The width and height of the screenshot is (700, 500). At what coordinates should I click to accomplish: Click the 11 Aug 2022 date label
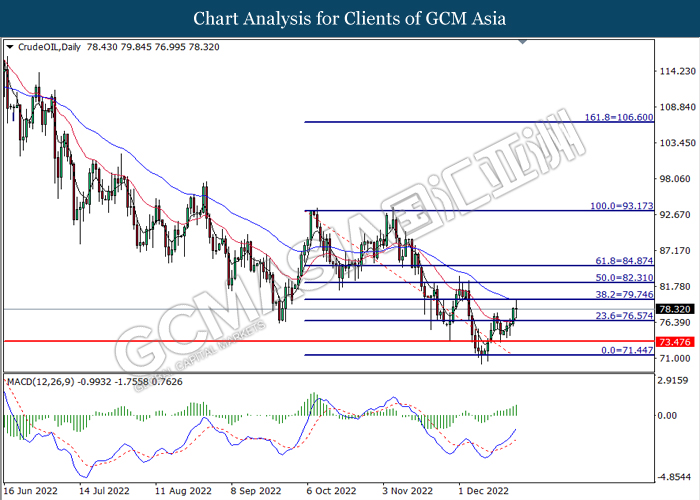pyautogui.click(x=183, y=491)
